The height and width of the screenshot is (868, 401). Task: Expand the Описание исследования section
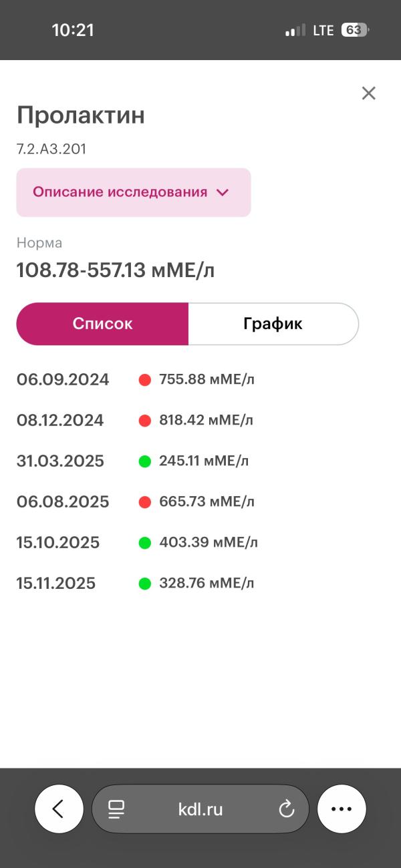click(134, 192)
